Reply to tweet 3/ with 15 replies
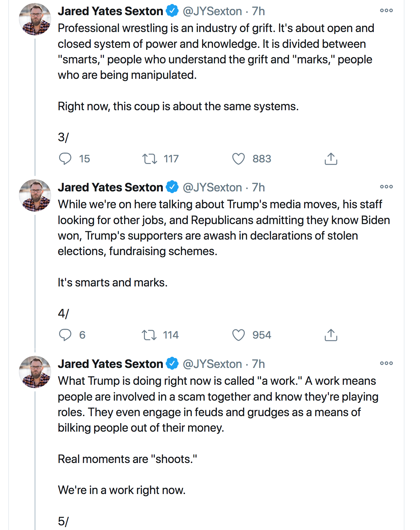The width and height of the screenshot is (420, 530). coord(65,159)
